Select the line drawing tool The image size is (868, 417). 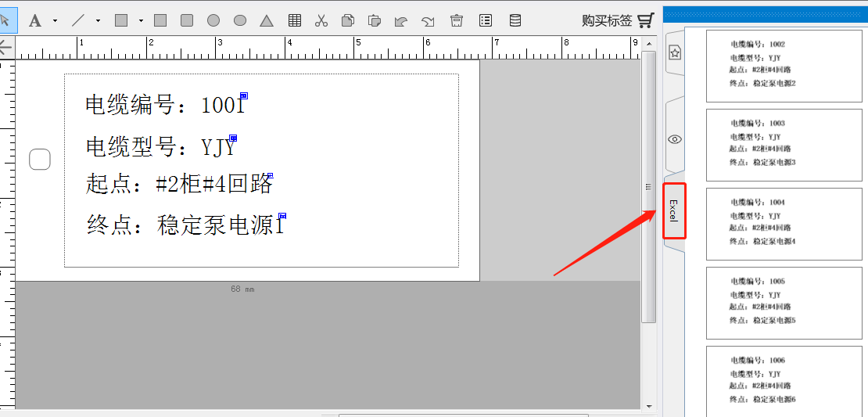(79, 21)
